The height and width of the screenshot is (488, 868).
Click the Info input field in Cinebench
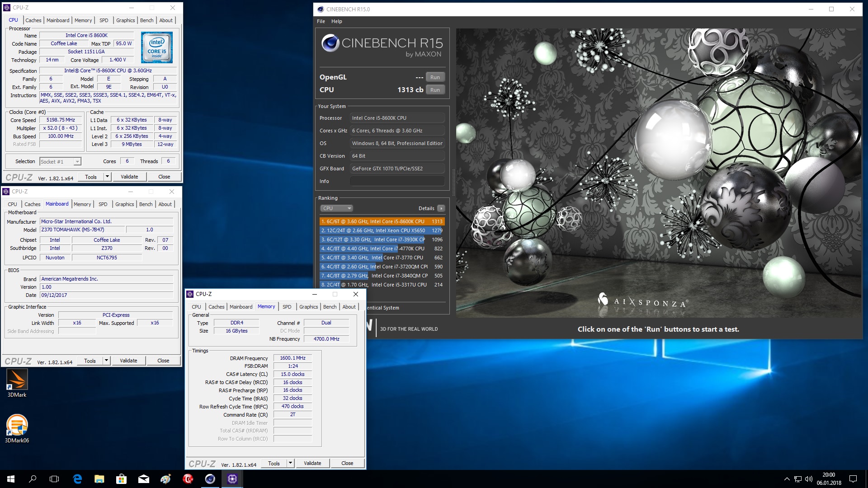tap(397, 181)
